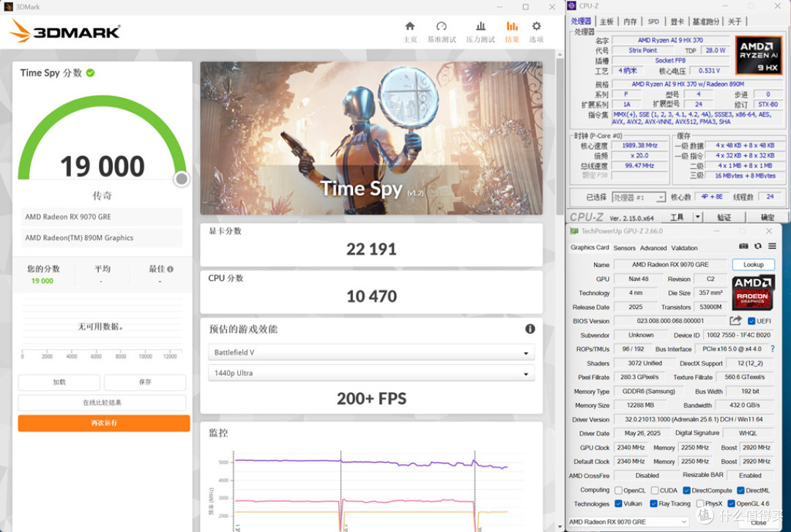Viewport: 791px width, 532px height.
Task: Switch to CPU-Z 基准跑分 tab
Action: coord(705,21)
